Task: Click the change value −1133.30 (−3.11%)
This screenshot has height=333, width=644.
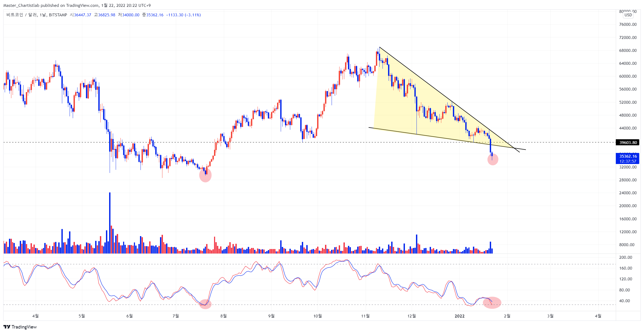Action: (x=183, y=15)
